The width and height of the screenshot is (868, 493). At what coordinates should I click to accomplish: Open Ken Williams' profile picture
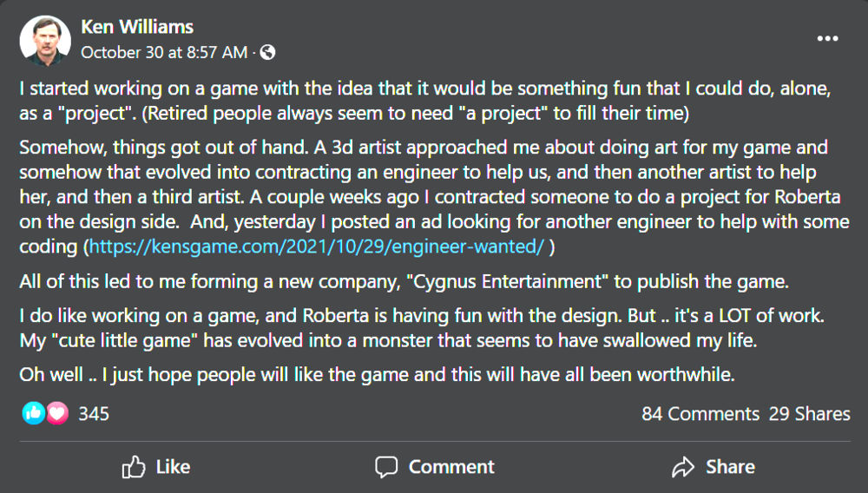(x=44, y=40)
